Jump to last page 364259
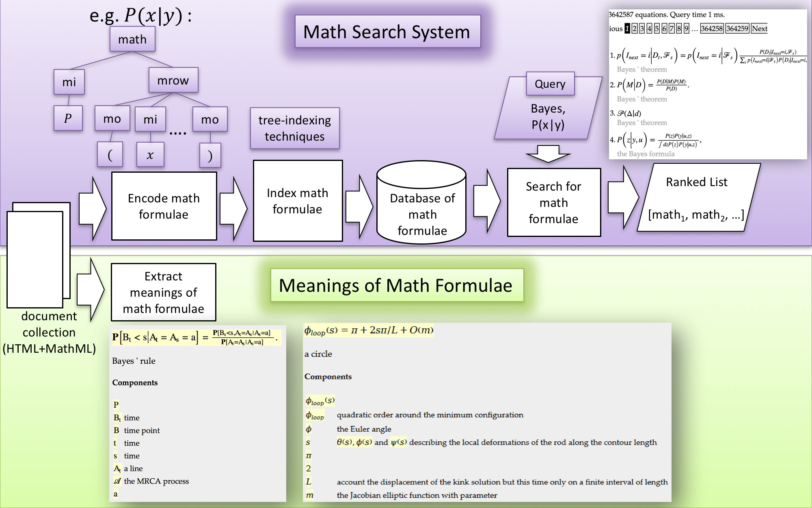The height and width of the screenshot is (508, 812). pyautogui.click(x=737, y=28)
